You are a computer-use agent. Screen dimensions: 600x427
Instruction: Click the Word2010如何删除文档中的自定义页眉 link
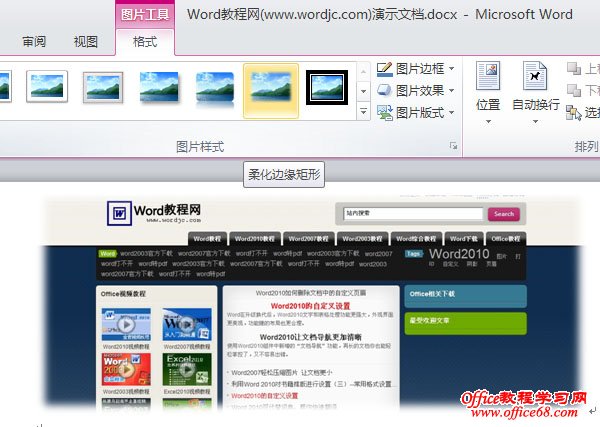click(x=311, y=293)
